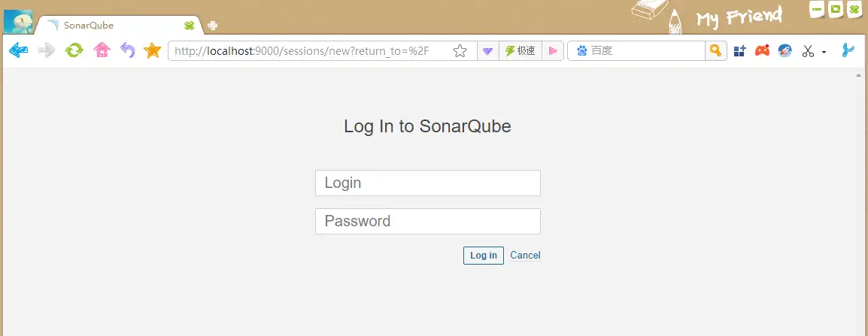Click the orange search magnifier button
868x336 pixels.
pyautogui.click(x=716, y=51)
